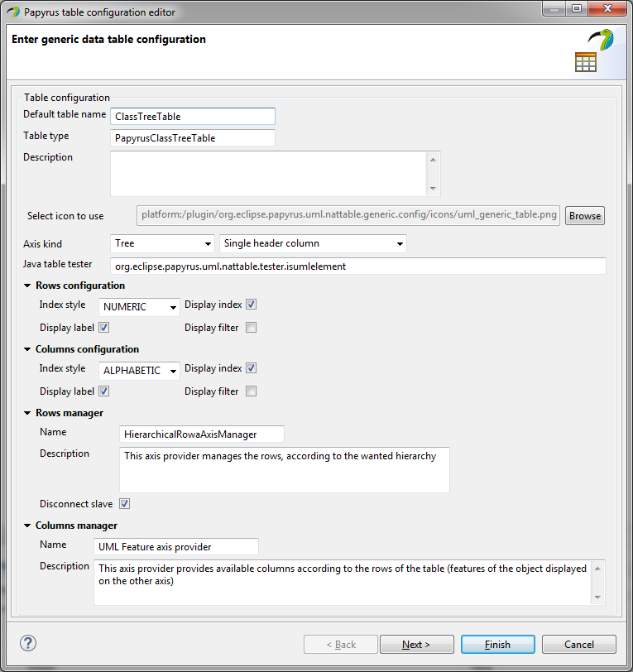Collapse the Columns configuration section
The height and width of the screenshot is (672, 633).
click(27, 349)
